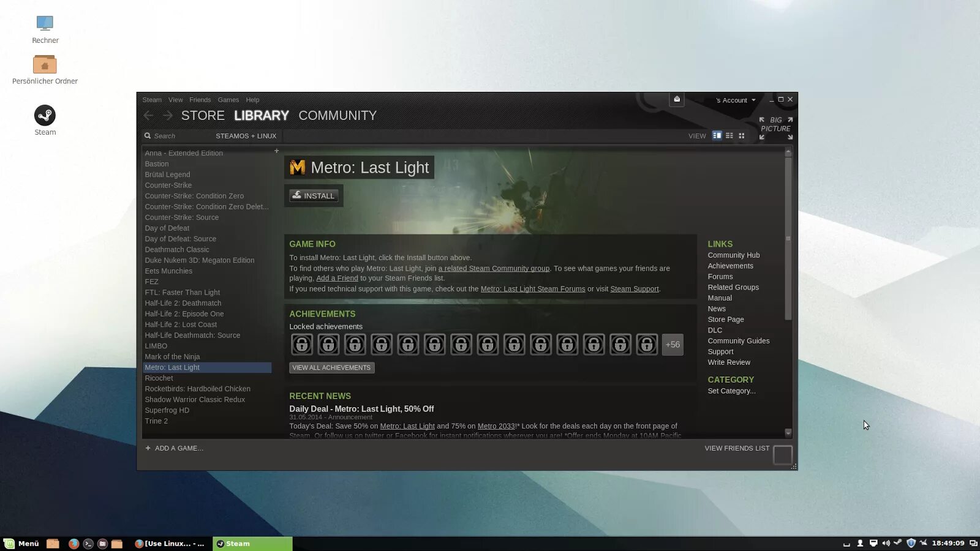Click the INSTALL button
This screenshot has height=551, width=980.
[x=314, y=196]
